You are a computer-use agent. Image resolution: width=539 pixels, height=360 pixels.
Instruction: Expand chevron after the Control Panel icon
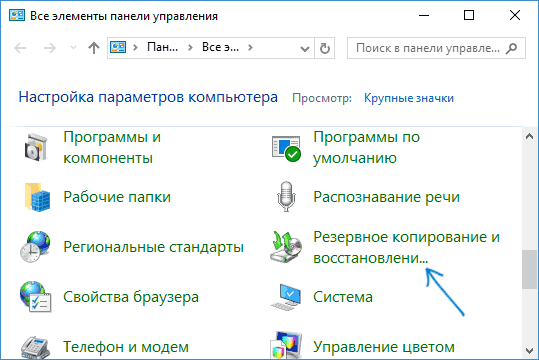[135, 47]
